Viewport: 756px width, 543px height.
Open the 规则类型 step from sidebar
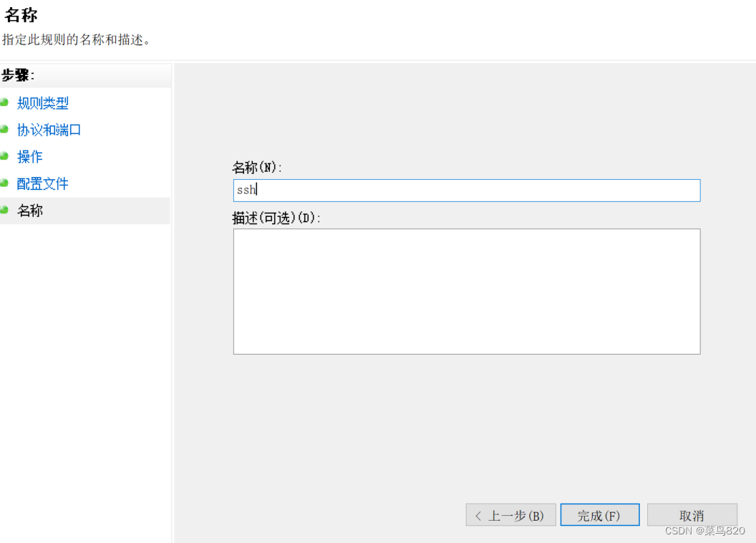tap(42, 103)
